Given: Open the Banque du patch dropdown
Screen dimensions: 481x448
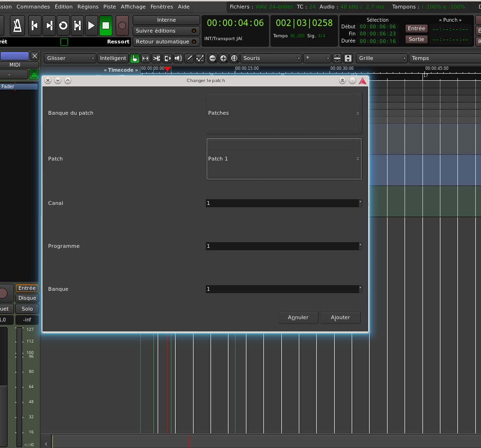Looking at the screenshot, I should [284, 113].
